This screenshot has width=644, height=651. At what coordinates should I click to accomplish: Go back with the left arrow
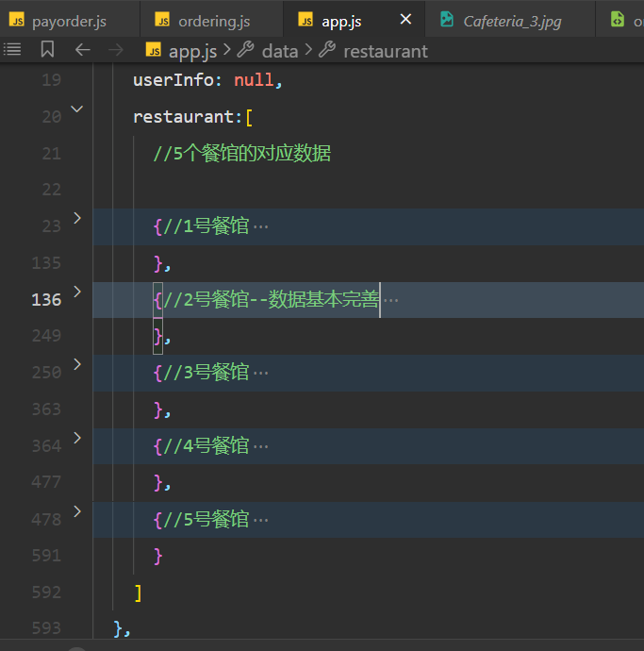tap(83, 50)
